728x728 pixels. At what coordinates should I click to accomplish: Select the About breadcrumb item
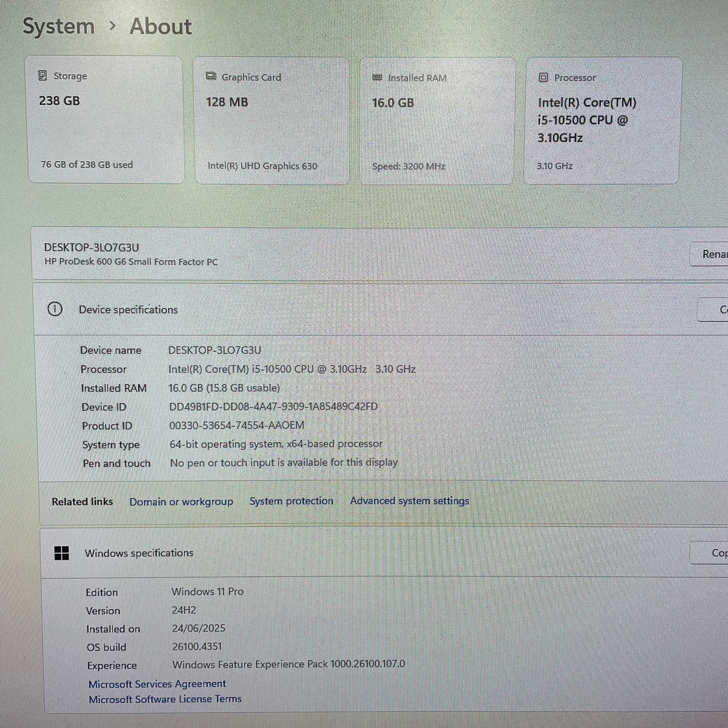(160, 26)
